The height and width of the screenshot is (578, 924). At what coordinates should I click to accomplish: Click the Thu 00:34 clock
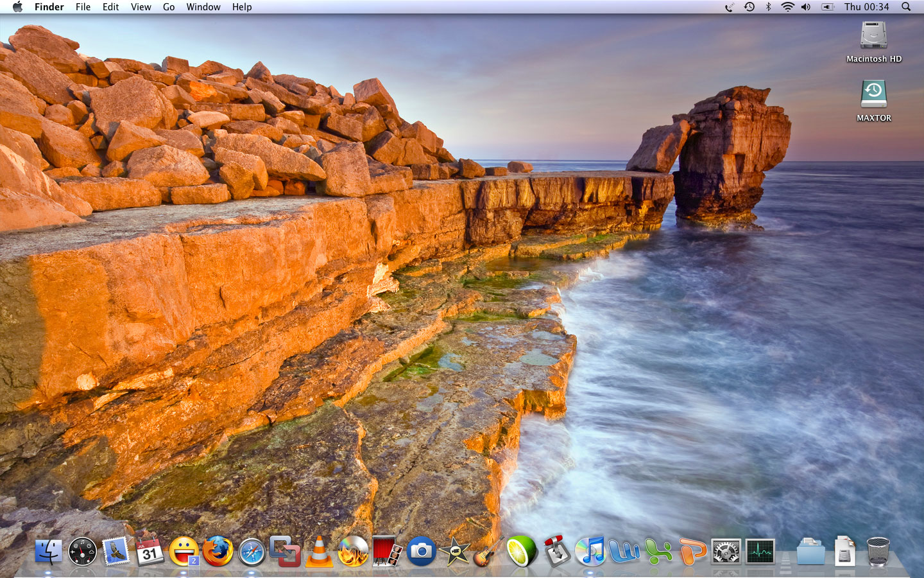coord(866,7)
